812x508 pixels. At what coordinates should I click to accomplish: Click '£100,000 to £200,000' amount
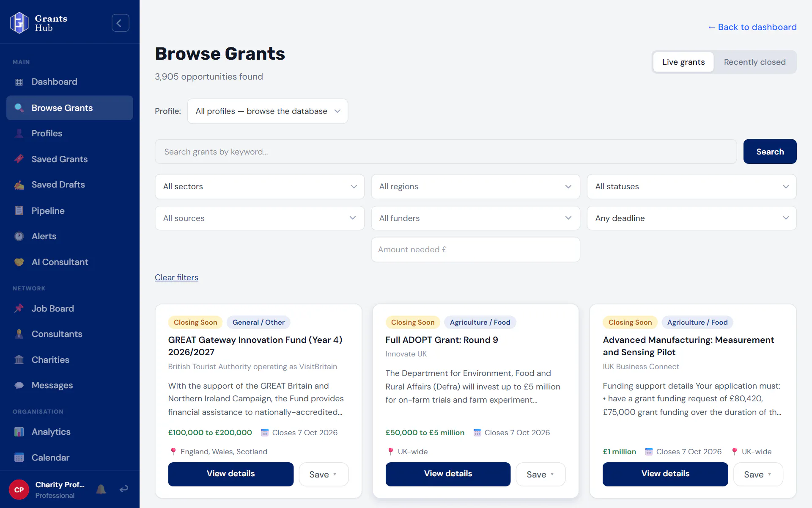pyautogui.click(x=210, y=433)
